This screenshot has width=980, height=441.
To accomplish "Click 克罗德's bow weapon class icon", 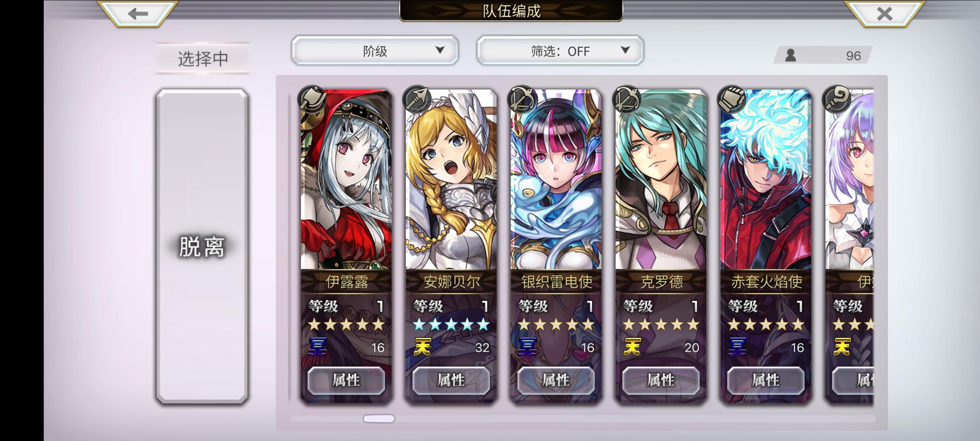I will point(627,100).
